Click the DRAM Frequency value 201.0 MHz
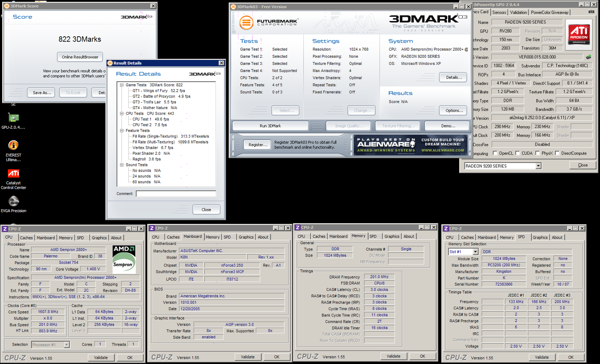This screenshot has width=600, height=364. tap(379, 277)
